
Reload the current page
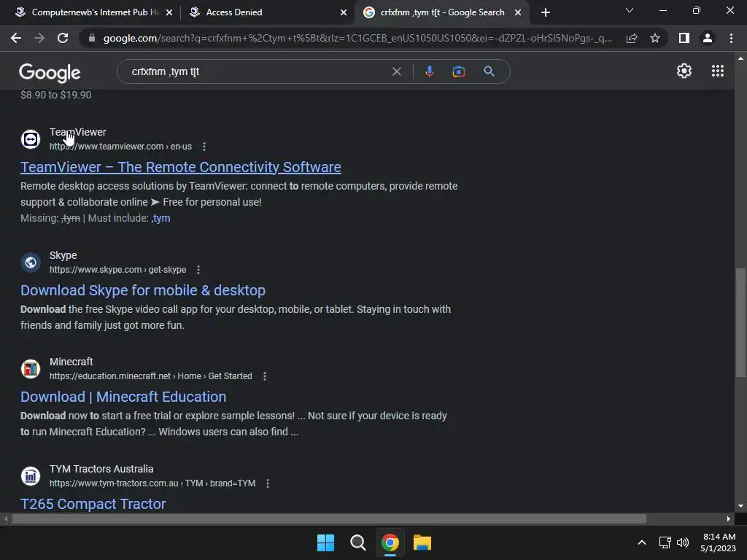63,38
